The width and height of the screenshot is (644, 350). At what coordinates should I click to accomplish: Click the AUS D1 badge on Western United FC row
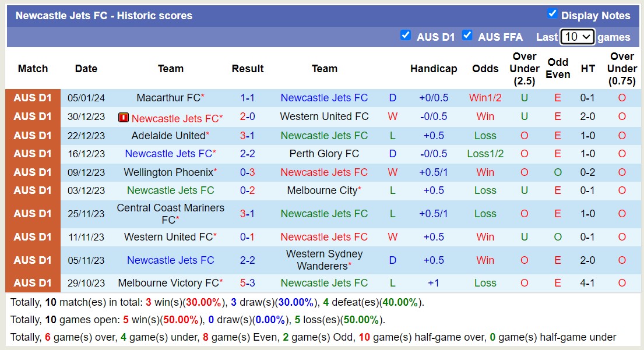coord(33,237)
